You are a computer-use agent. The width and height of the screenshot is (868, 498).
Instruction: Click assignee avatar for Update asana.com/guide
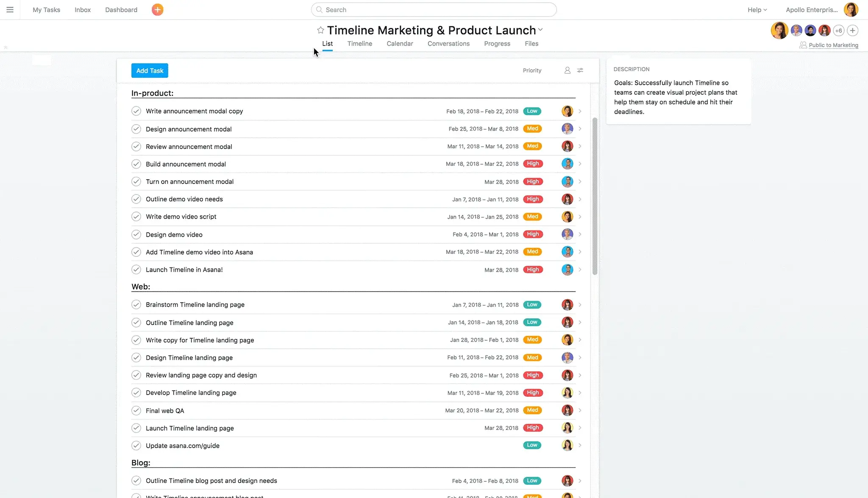pyautogui.click(x=567, y=445)
